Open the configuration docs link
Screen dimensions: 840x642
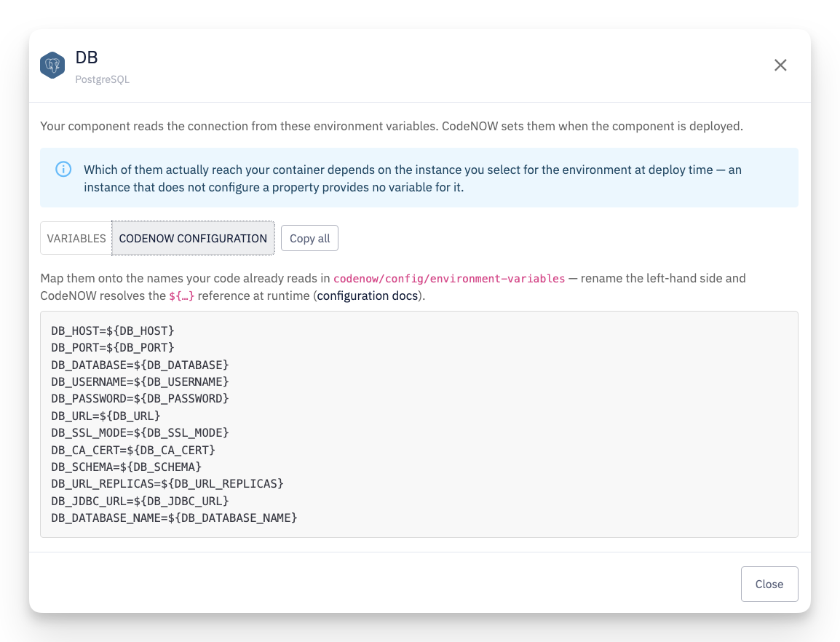[x=367, y=296]
